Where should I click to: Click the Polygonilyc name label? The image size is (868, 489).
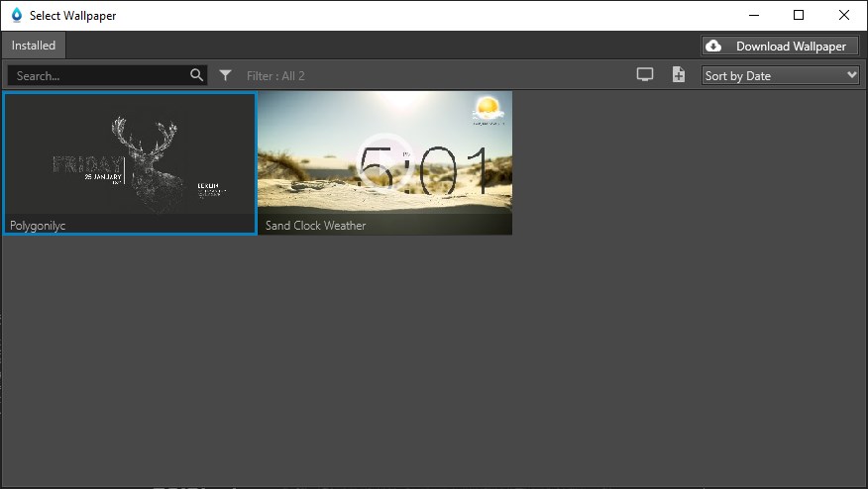point(38,226)
